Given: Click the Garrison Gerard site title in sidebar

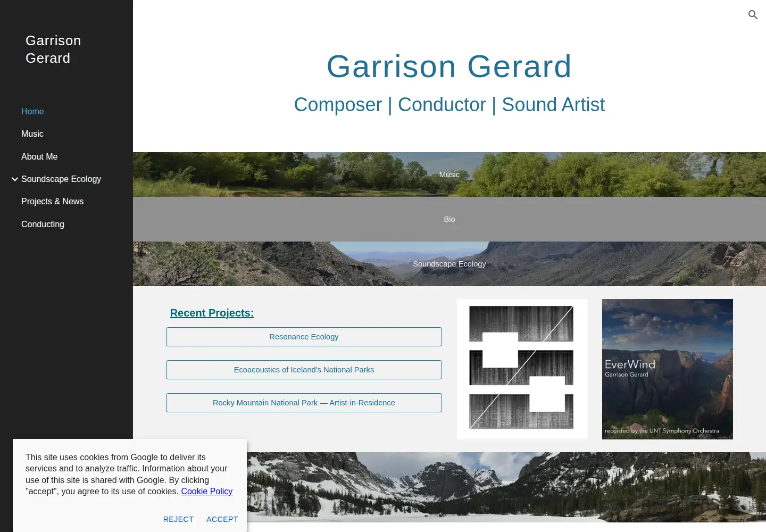Looking at the screenshot, I should pyautogui.click(x=53, y=49).
